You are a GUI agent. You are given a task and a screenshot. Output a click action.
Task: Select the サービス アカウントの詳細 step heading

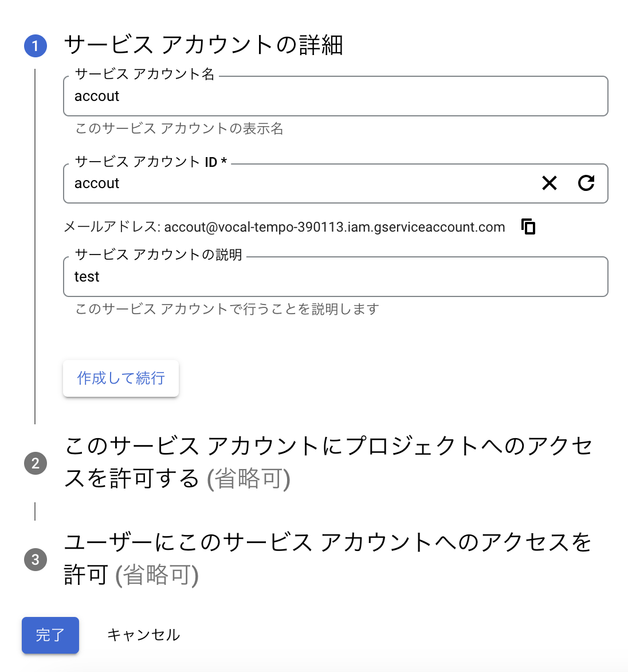point(203,45)
